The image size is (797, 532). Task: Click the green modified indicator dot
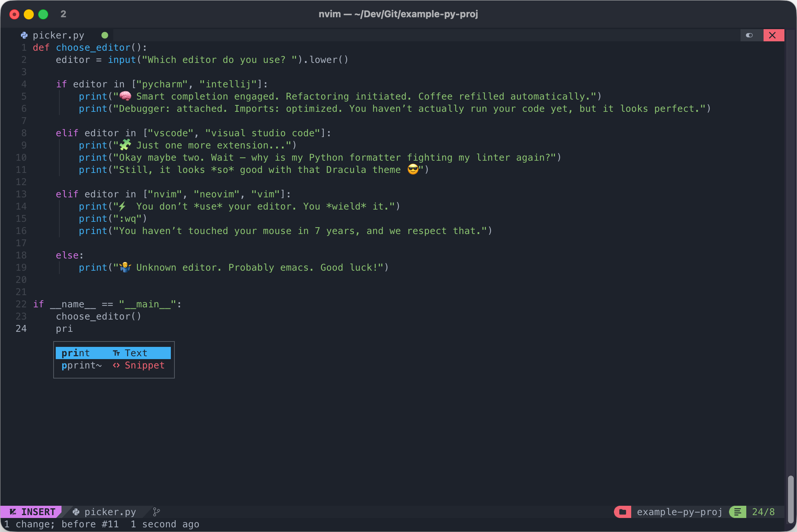pos(105,35)
